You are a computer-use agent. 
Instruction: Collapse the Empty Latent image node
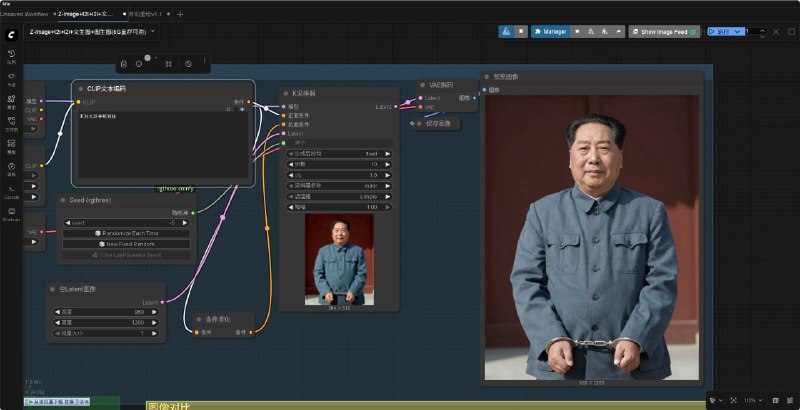click(x=53, y=289)
